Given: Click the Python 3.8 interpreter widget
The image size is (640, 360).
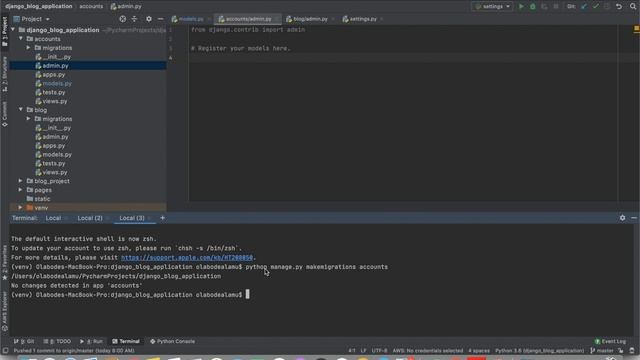Looking at the screenshot, I should (539, 351).
